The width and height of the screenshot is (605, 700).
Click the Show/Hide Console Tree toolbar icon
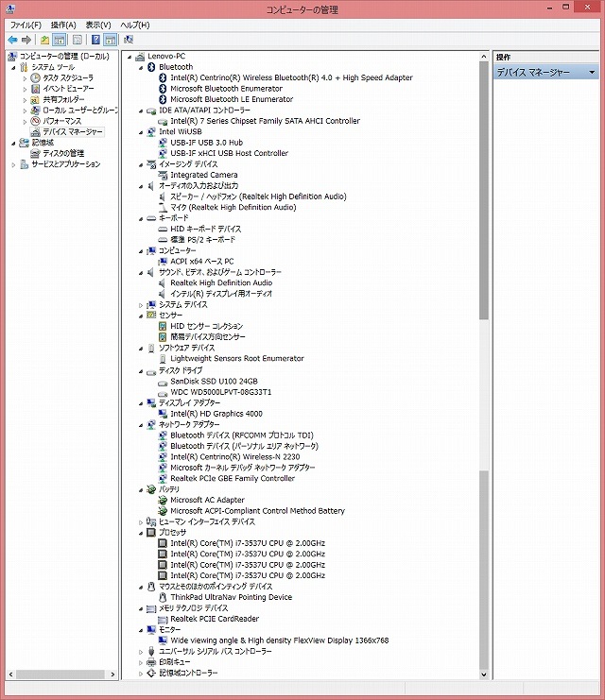pos(59,41)
